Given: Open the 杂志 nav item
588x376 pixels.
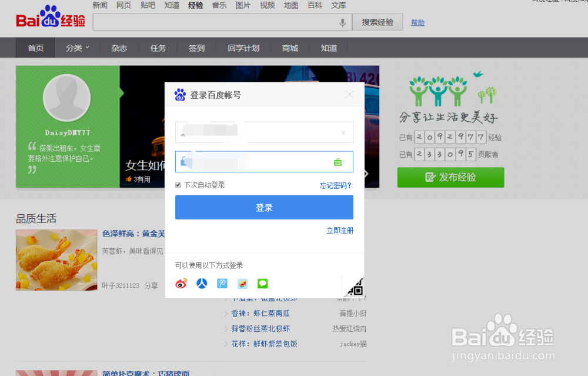Looking at the screenshot, I should (119, 48).
